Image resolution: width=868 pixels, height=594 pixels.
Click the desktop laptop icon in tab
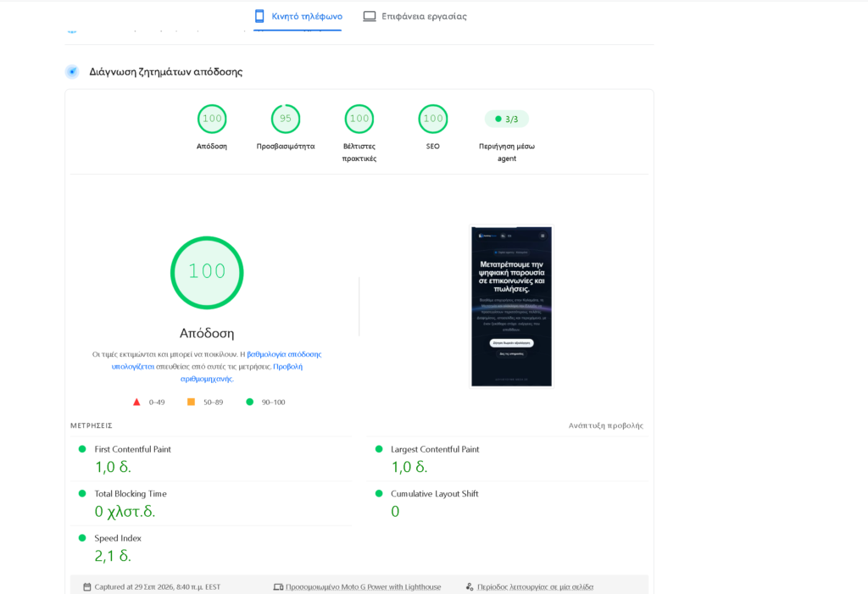click(370, 17)
